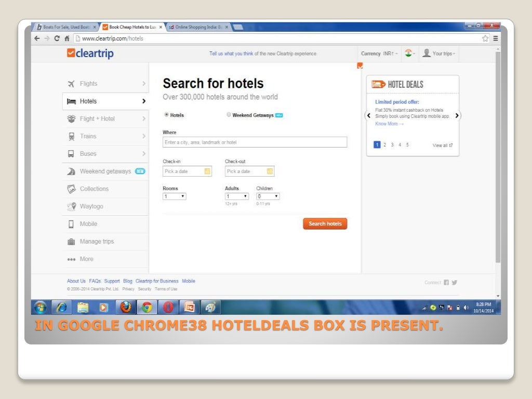This screenshot has width=532, height=399.
Task: Click Check-in date field
Action: click(187, 171)
